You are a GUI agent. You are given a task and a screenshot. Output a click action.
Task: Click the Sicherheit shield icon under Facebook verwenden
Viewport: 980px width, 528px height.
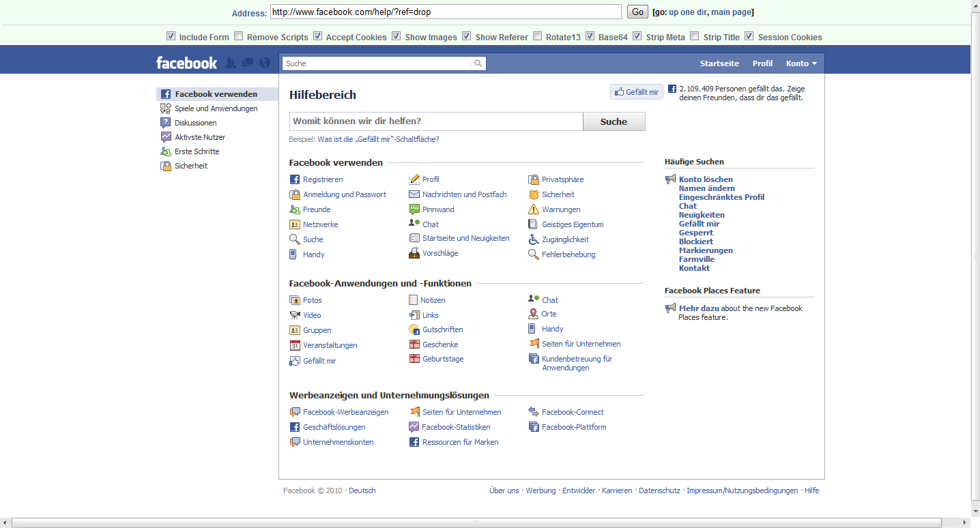(x=534, y=194)
